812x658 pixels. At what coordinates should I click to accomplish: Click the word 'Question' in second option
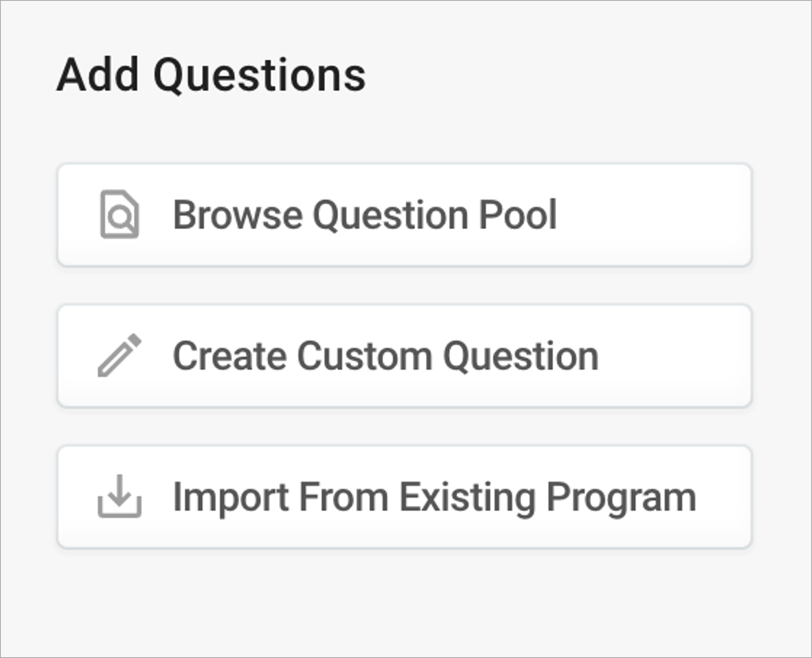pyautogui.click(x=521, y=356)
